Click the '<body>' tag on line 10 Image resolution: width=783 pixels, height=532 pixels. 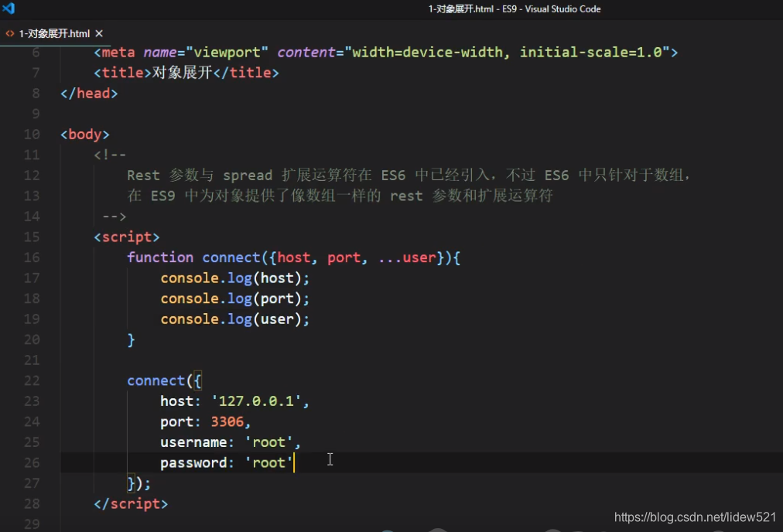tap(85, 135)
